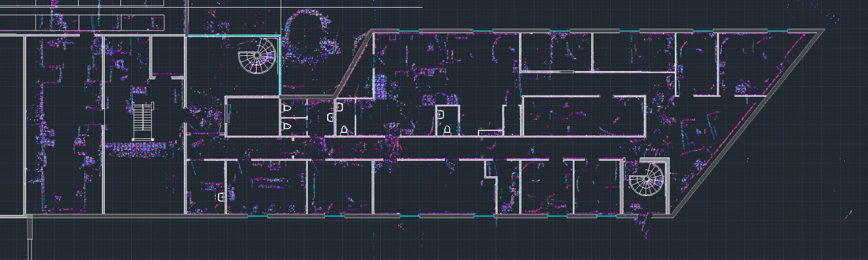Select the cyan vertical line beside upper spiral staircase
This screenshot has width=868, height=260.
(280, 65)
